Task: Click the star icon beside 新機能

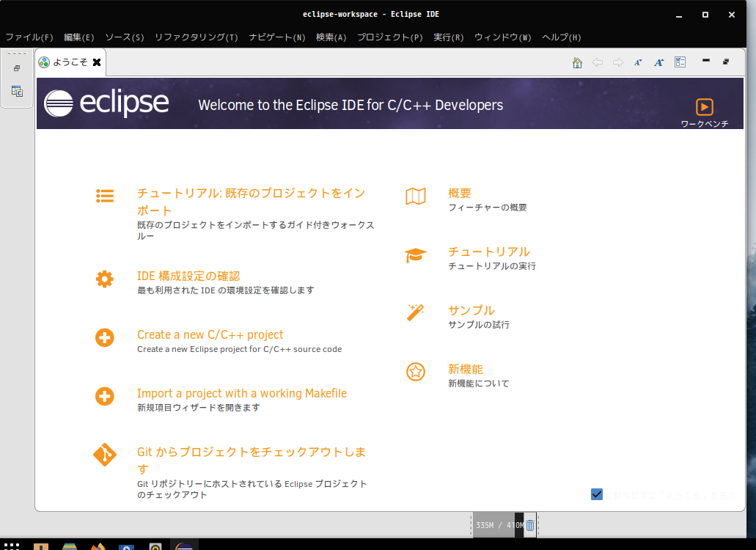Action: tap(416, 372)
